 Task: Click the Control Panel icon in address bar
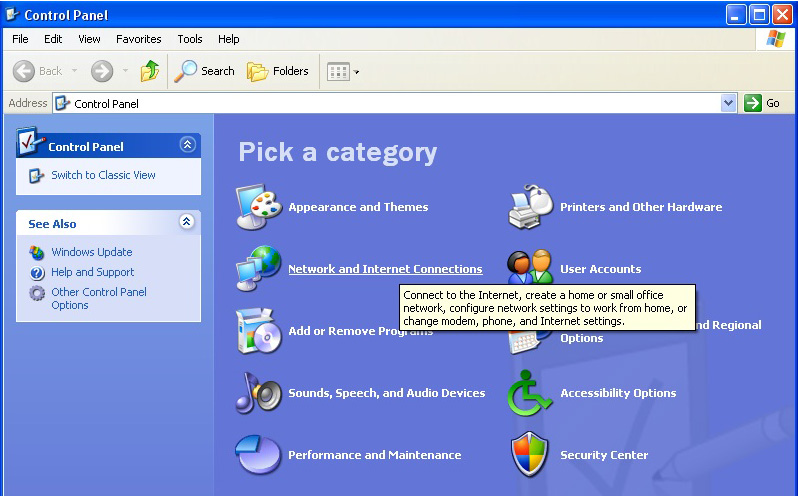click(x=62, y=103)
